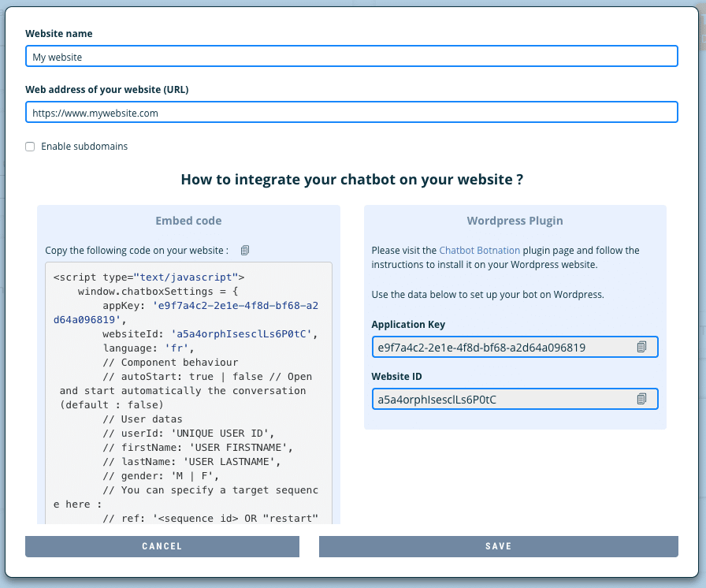This screenshot has width=706, height=588.
Task: Click the web address URL input field
Action: [351, 112]
